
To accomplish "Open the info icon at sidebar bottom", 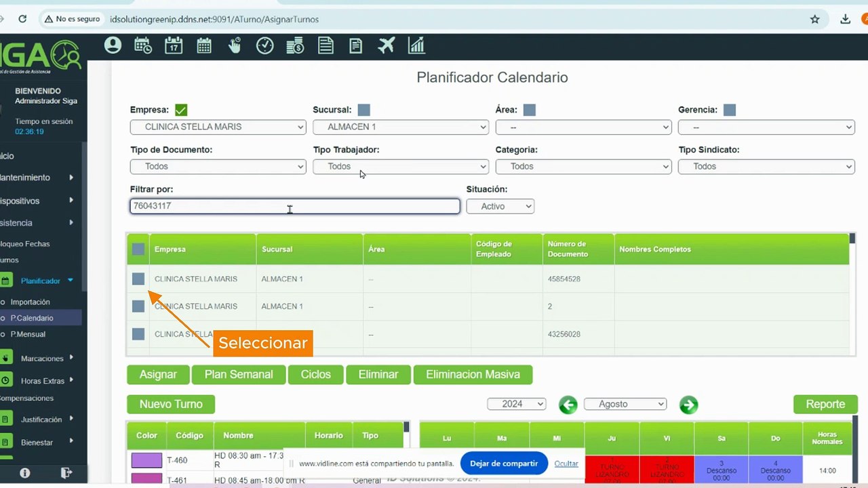I will 25,472.
